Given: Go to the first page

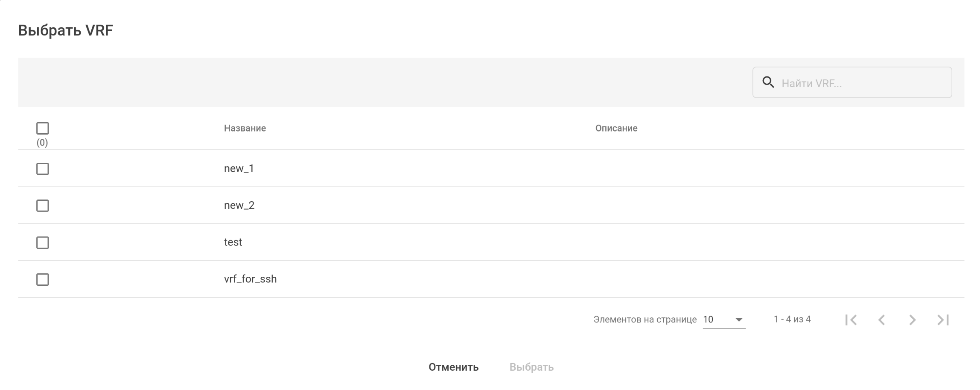Looking at the screenshot, I should (851, 320).
